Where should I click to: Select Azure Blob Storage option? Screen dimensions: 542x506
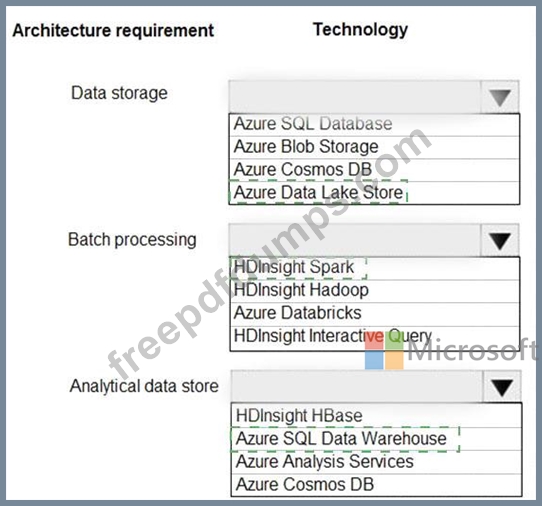374,147
